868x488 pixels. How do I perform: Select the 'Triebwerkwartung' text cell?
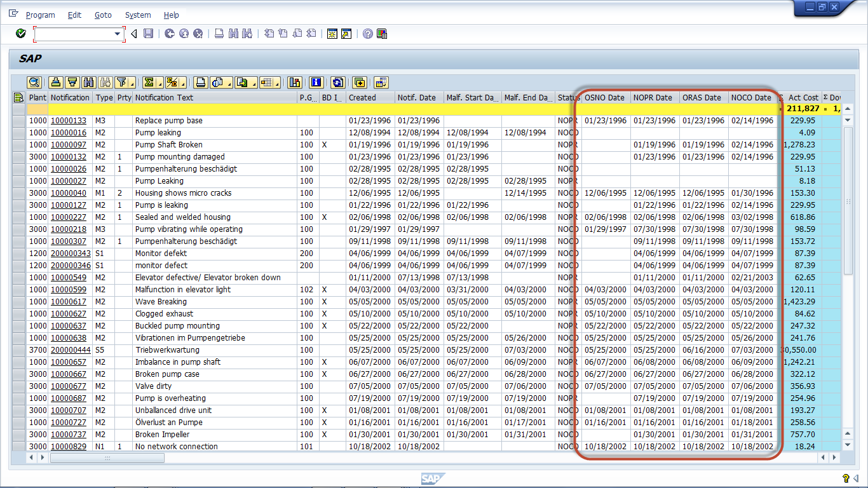click(215, 350)
